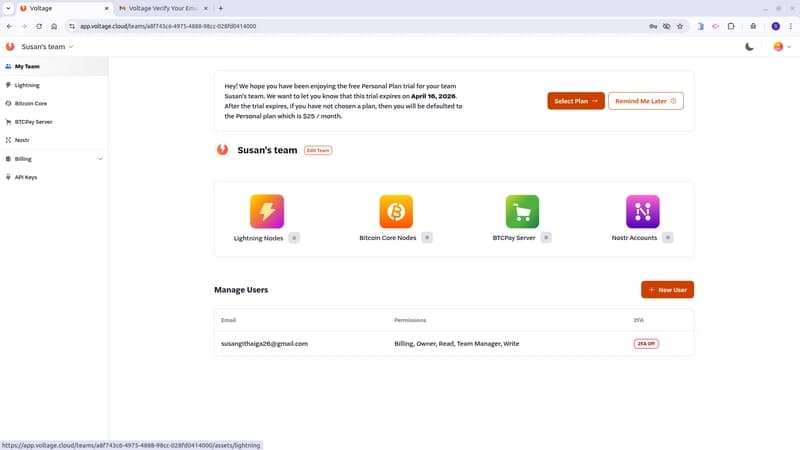Image resolution: width=800 pixels, height=450 pixels.
Task: Click the 2FA OFF badge
Action: point(646,344)
